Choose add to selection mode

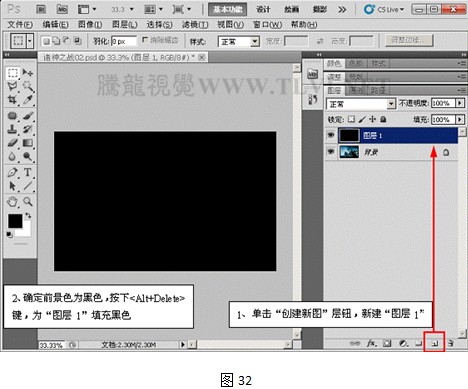point(57,41)
